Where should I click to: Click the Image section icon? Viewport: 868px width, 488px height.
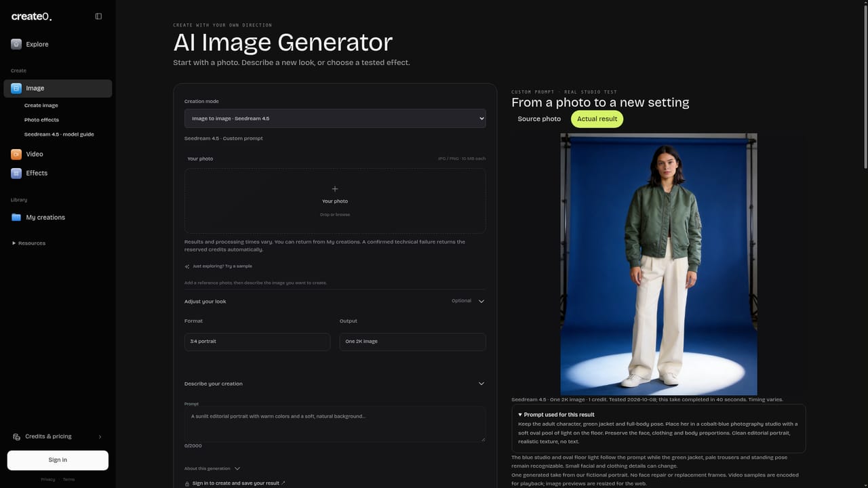point(16,88)
